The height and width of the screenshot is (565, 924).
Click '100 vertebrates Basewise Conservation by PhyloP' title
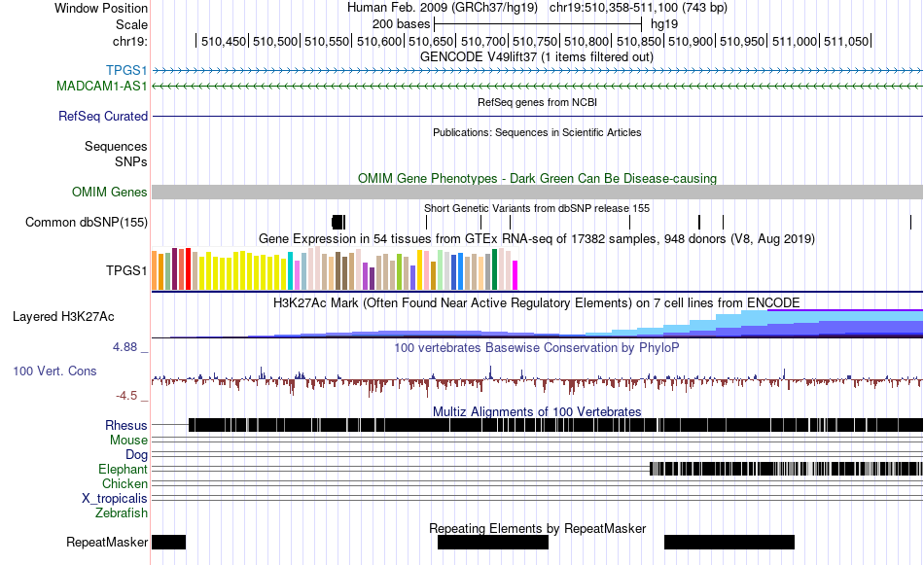click(x=536, y=347)
